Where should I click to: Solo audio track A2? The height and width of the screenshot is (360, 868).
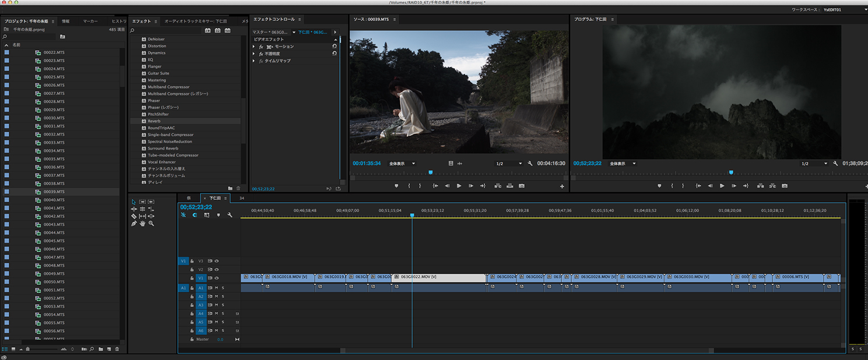(x=223, y=297)
